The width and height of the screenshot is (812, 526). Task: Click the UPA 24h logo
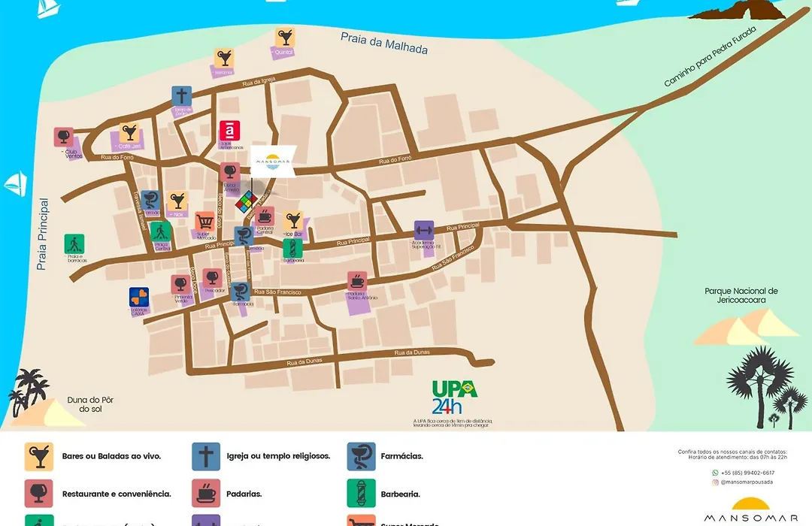(x=455, y=397)
